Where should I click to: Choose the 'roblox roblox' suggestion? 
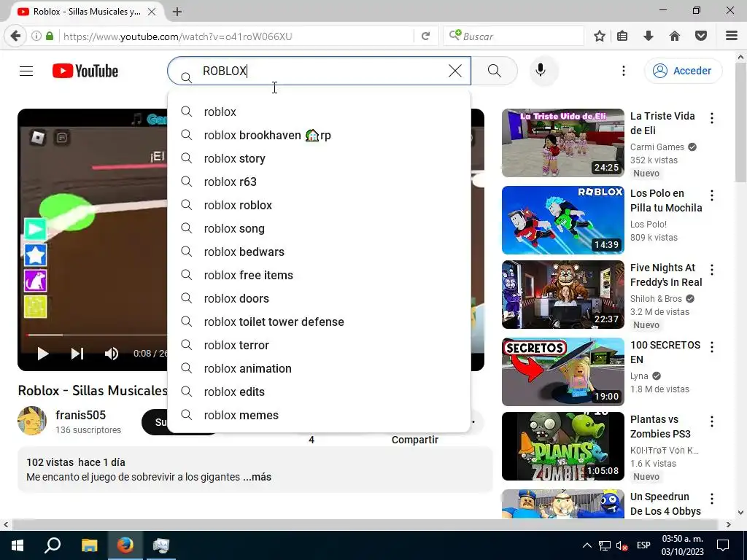(320, 205)
